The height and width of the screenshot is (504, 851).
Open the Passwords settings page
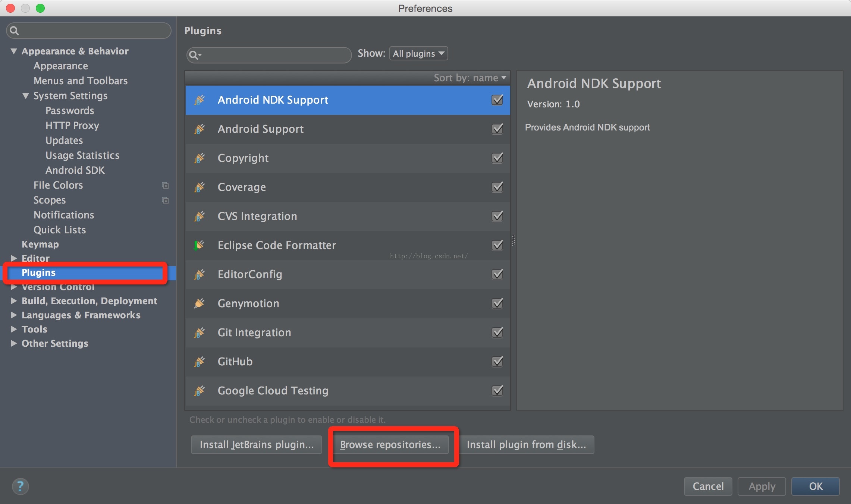pyautogui.click(x=70, y=111)
